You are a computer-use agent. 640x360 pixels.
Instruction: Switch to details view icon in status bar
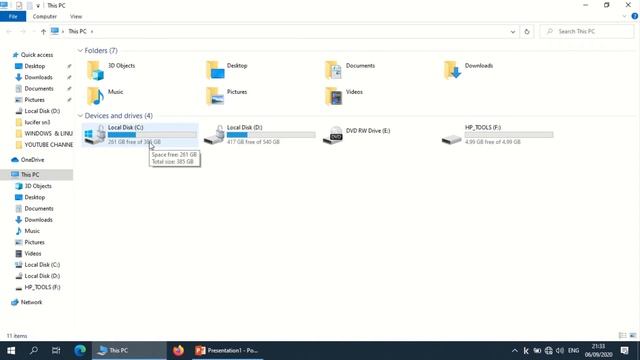click(622, 336)
